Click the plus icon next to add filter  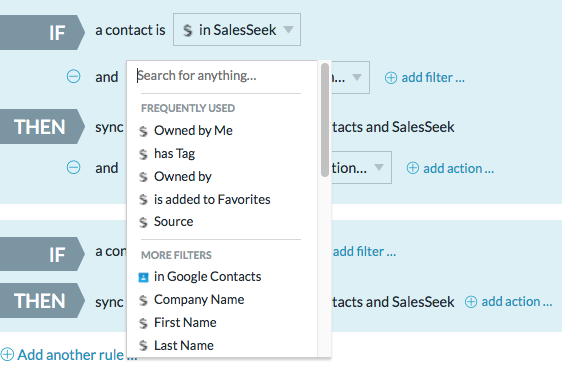tap(391, 77)
